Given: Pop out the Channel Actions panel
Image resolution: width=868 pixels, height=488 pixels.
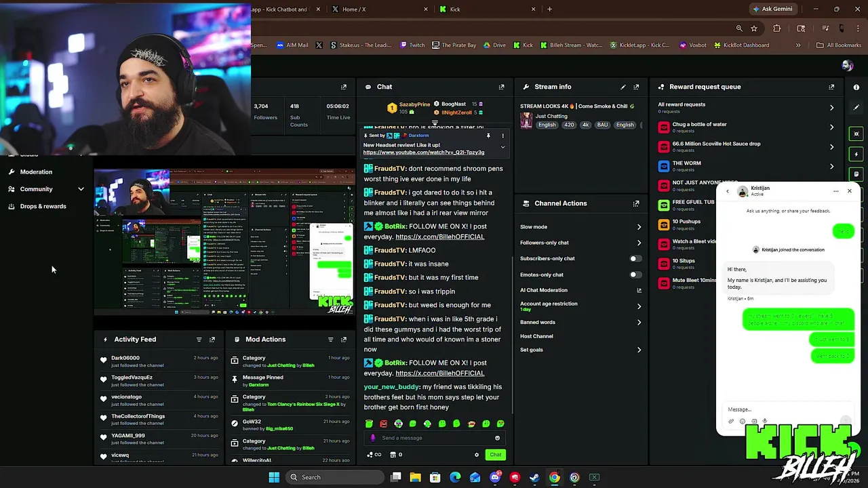Looking at the screenshot, I should click(x=636, y=203).
